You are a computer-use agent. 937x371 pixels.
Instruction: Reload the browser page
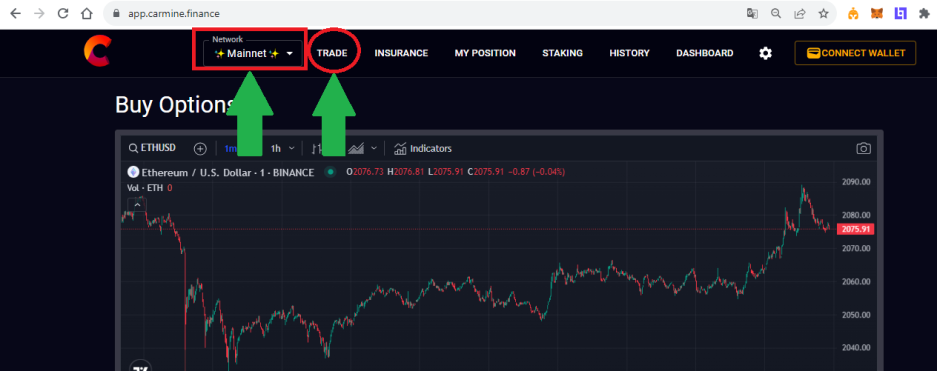click(63, 14)
